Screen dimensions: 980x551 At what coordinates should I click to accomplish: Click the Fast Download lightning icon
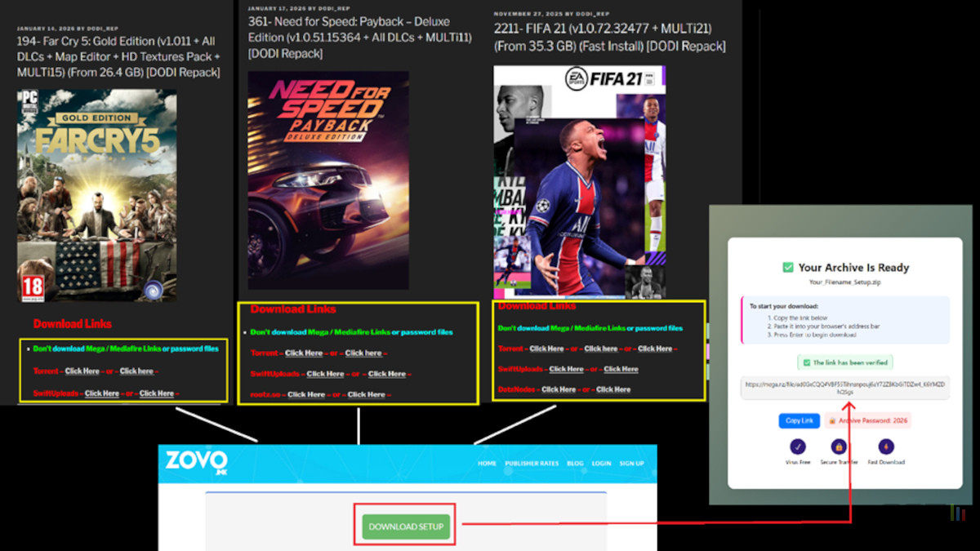click(885, 447)
